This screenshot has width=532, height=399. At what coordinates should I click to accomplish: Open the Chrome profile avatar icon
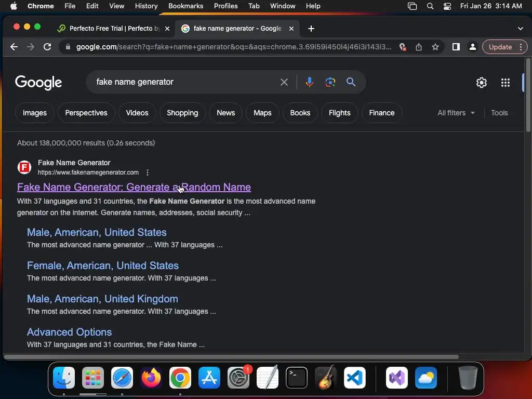[x=472, y=47]
